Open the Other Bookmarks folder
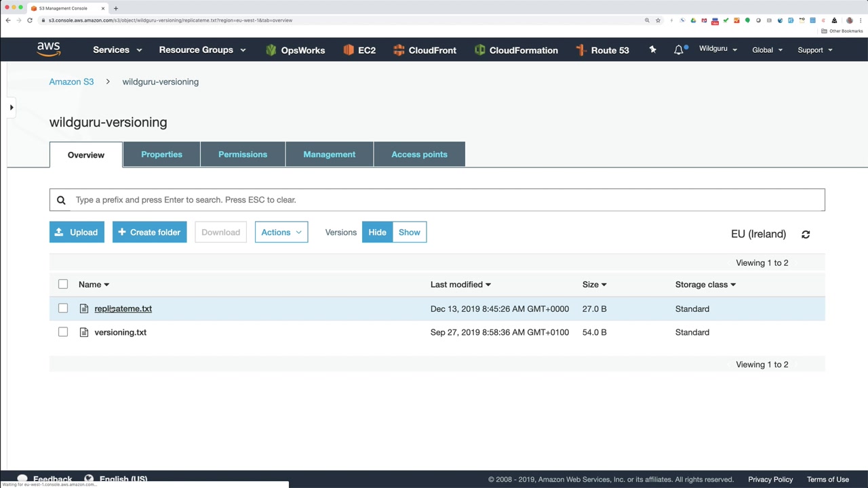This screenshot has width=868, height=488. [843, 31]
